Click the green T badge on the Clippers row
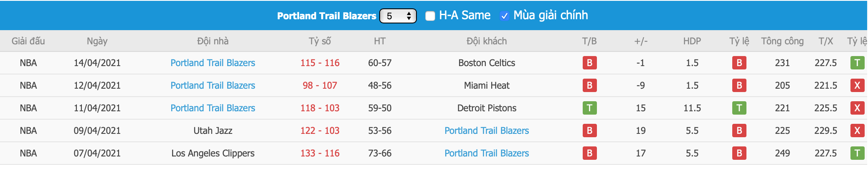 click(857, 153)
